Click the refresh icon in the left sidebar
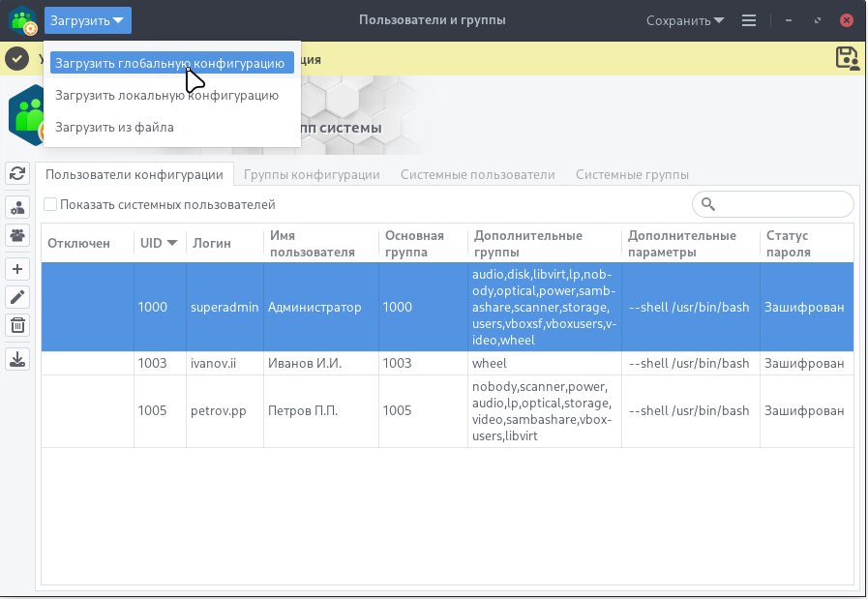This screenshot has width=868, height=599. [x=17, y=173]
